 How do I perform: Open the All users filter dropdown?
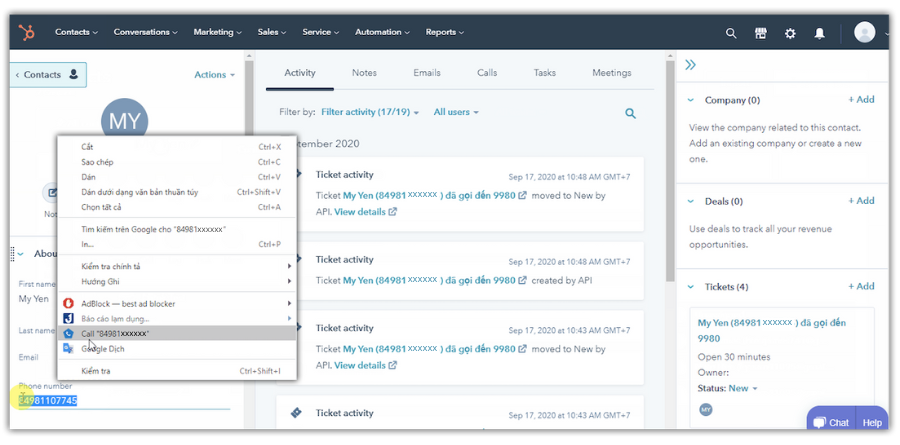click(x=456, y=113)
